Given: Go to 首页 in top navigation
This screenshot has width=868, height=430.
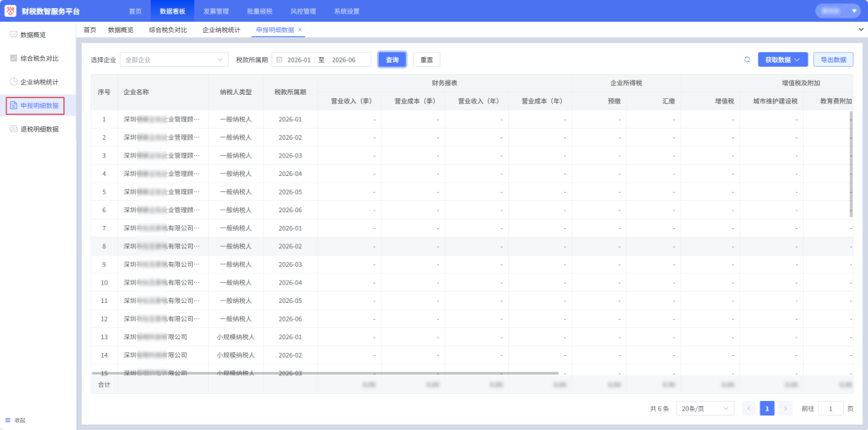Looking at the screenshot, I should (x=135, y=11).
